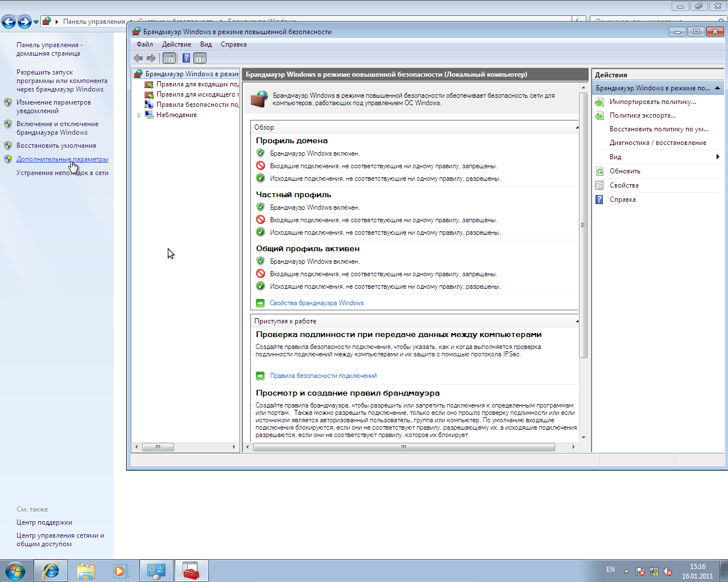Image resolution: width=728 pixels, height=582 pixels.
Task: Click Панель управления - домашняя страница link
Action: click(x=49, y=49)
